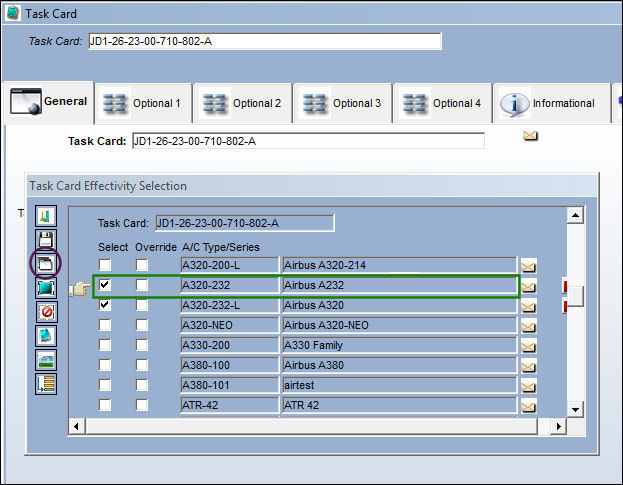This screenshot has width=623, height=485.
Task: Click the landscape picture icon in sidebar
Action: [x=46, y=360]
